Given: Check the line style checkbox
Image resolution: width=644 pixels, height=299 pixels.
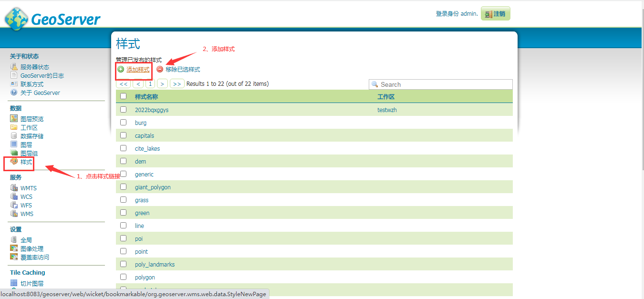Looking at the screenshot, I should [124, 226].
